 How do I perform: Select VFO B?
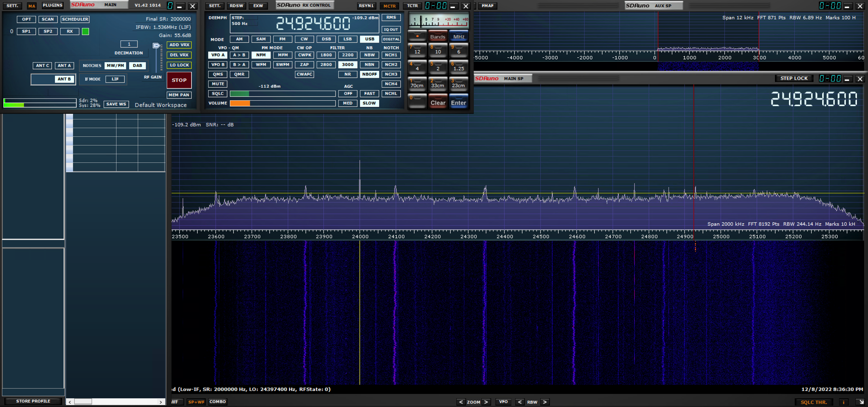pyautogui.click(x=218, y=64)
